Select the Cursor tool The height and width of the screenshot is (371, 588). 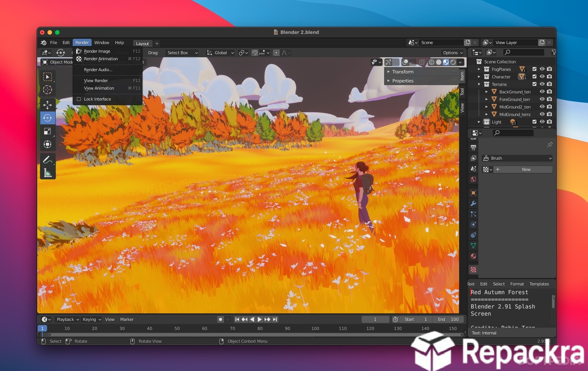click(x=47, y=90)
